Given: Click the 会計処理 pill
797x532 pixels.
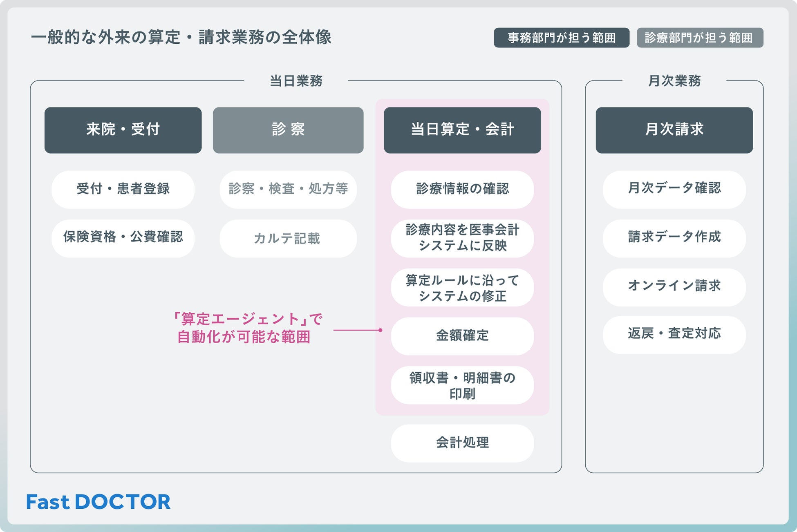Looking at the screenshot, I should click(x=462, y=443).
